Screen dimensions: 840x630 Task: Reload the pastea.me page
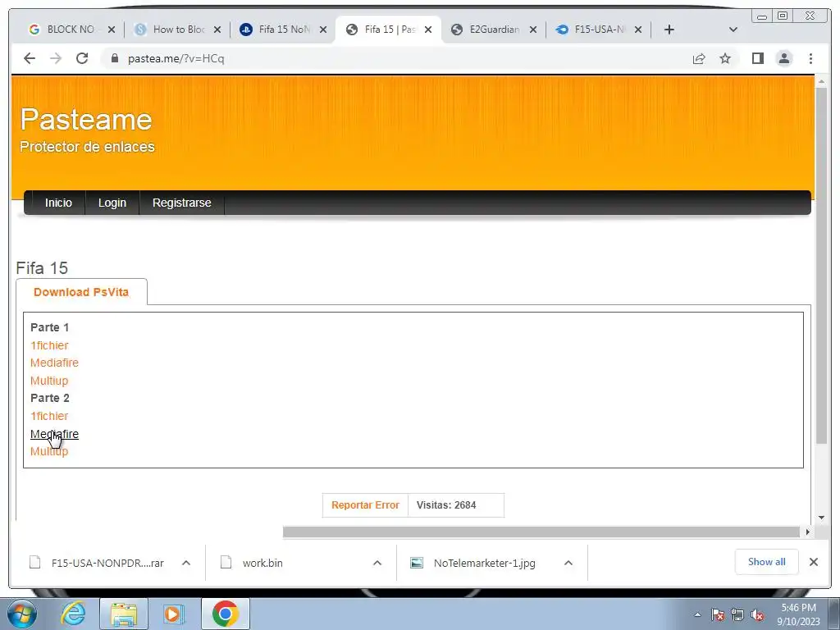point(82,58)
